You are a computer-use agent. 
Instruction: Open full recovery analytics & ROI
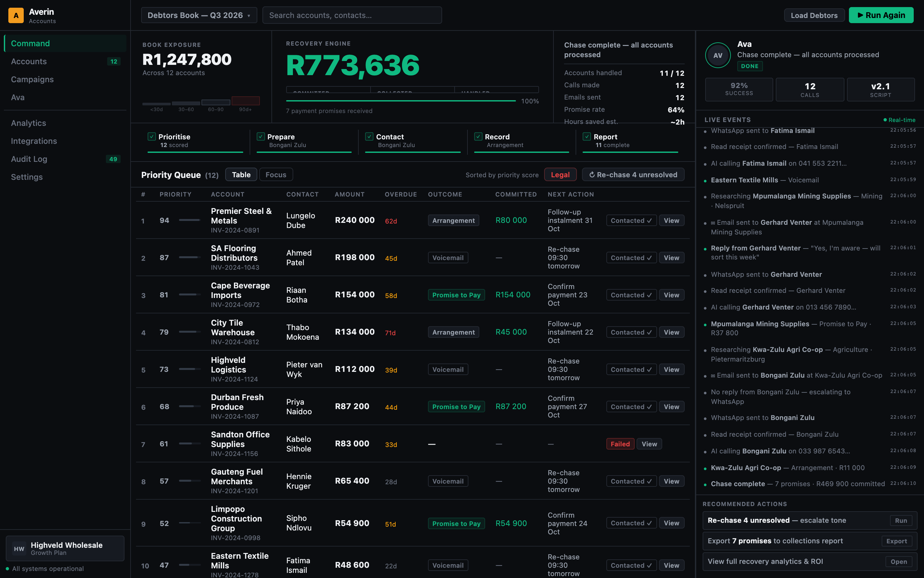898,562
